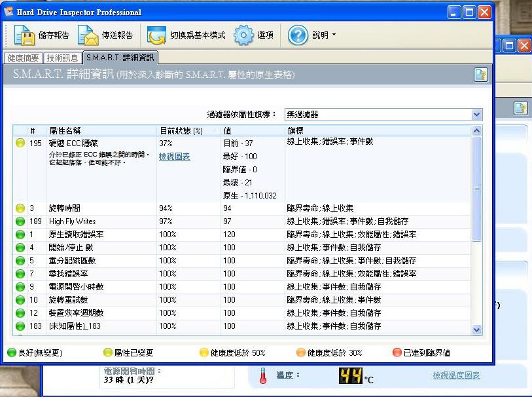The image size is (532, 397).
Task: Sort by the 值 column header
Action: coord(253,131)
